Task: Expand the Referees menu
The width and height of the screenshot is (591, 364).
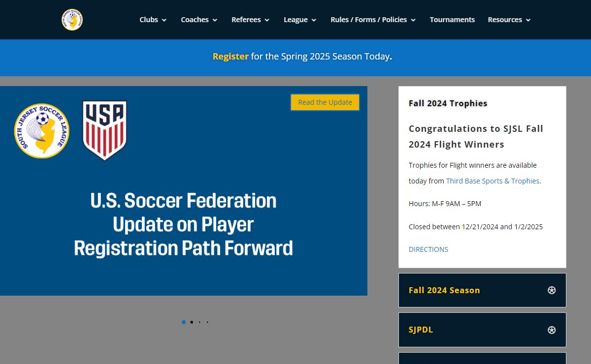Action: [251, 20]
